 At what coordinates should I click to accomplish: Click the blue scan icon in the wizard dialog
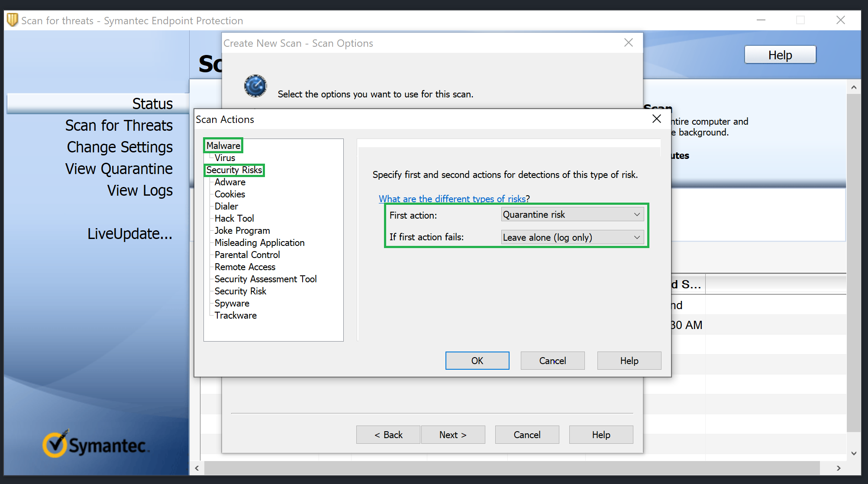(x=255, y=86)
